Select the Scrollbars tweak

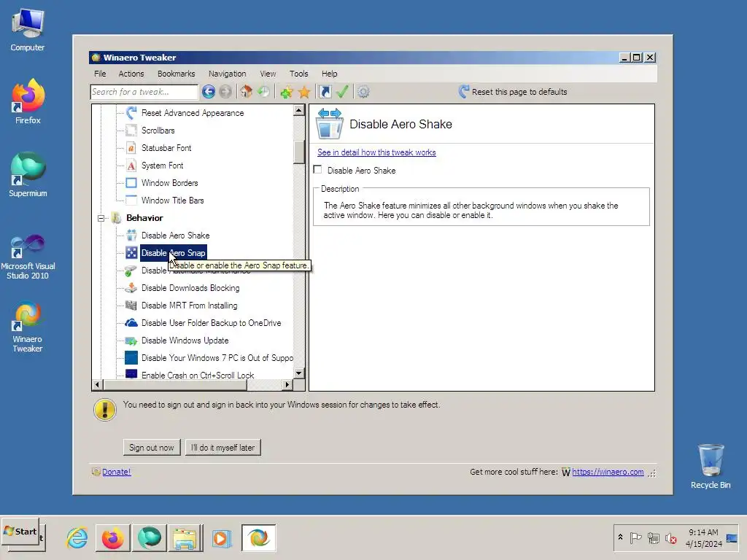(x=158, y=131)
